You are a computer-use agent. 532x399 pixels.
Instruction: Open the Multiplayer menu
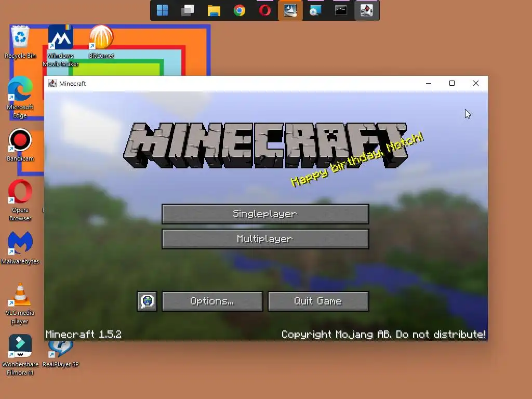point(265,239)
